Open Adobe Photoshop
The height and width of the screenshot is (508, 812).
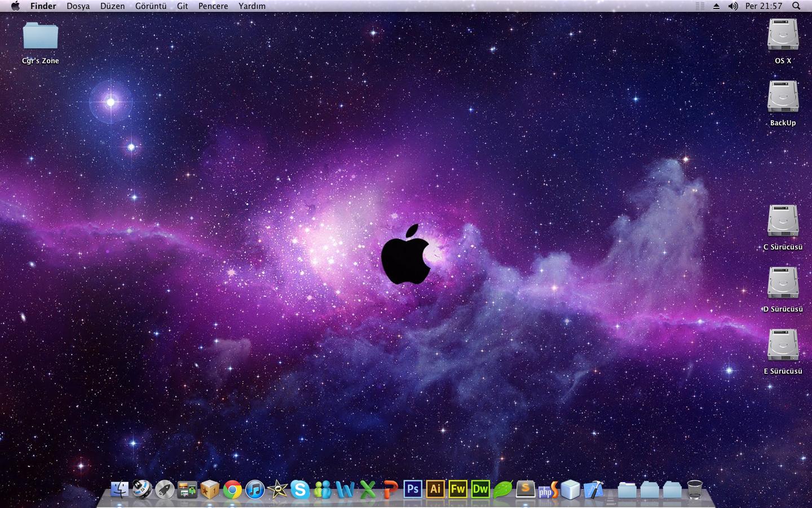[413, 489]
